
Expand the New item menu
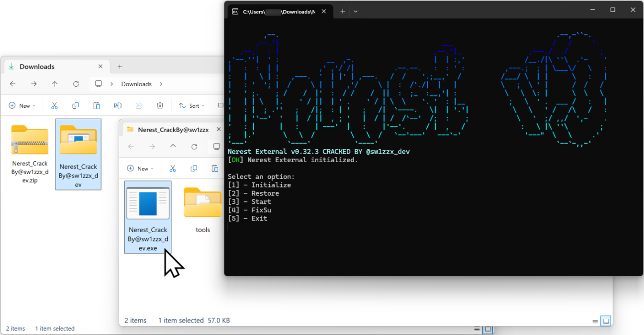pos(22,105)
